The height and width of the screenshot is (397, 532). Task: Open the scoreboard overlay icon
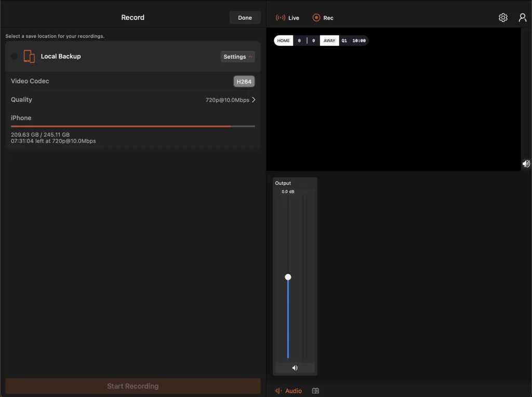tap(315, 390)
